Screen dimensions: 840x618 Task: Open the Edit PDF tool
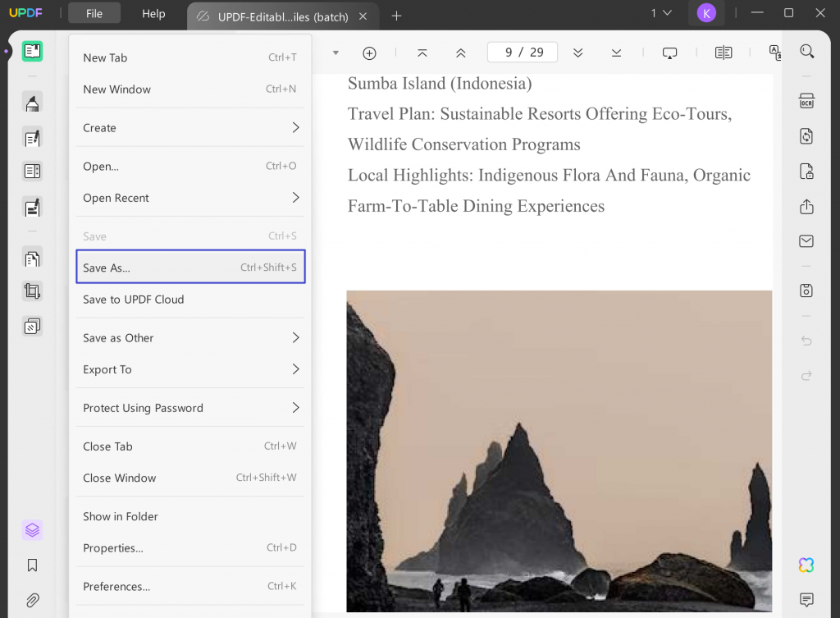click(32, 137)
